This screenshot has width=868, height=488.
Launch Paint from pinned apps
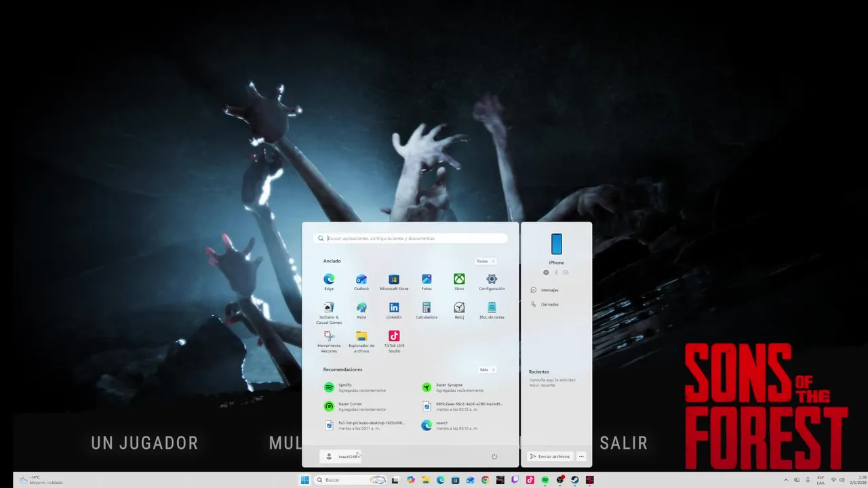[x=361, y=310]
